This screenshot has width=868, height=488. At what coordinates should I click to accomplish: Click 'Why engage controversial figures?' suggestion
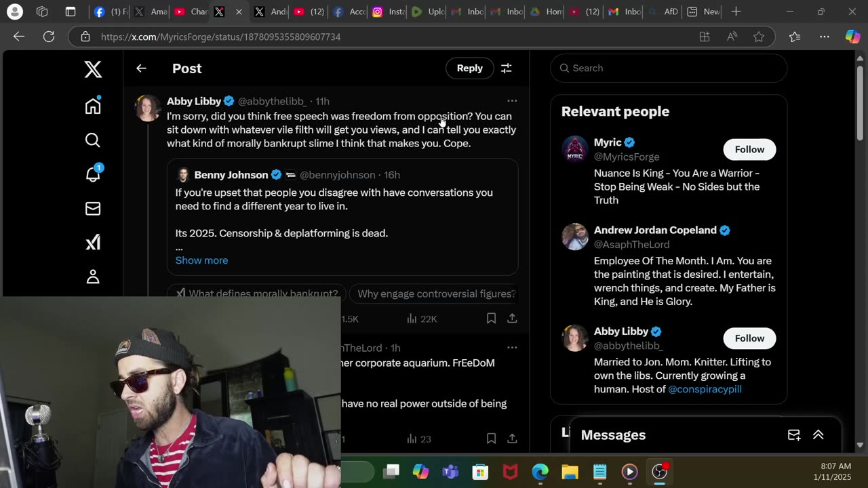[436, 293]
